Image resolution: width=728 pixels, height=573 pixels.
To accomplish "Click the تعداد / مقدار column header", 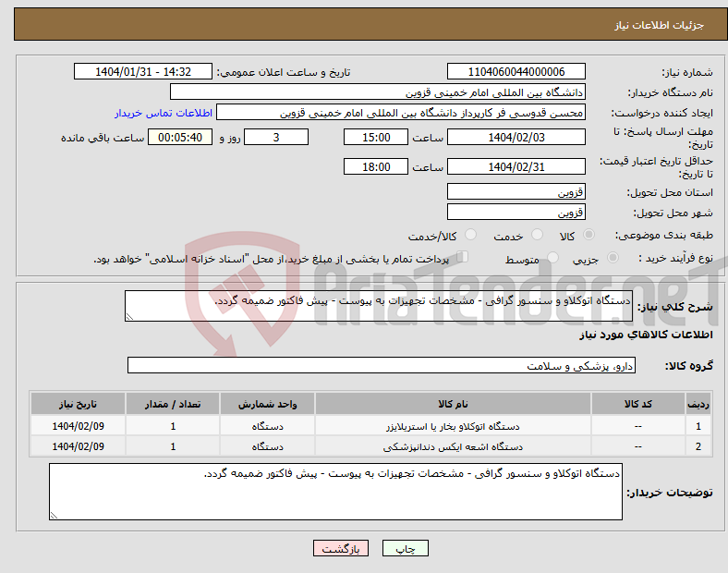I will coord(173,404).
